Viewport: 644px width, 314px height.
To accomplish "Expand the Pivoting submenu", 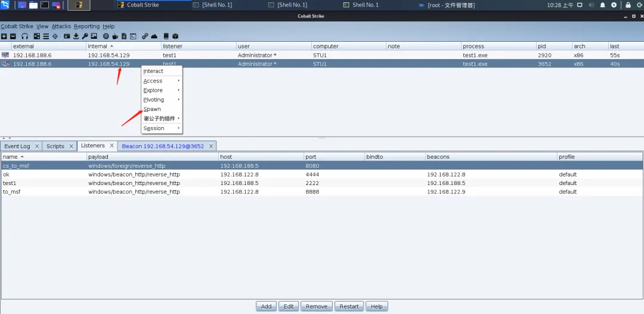I will pos(162,100).
